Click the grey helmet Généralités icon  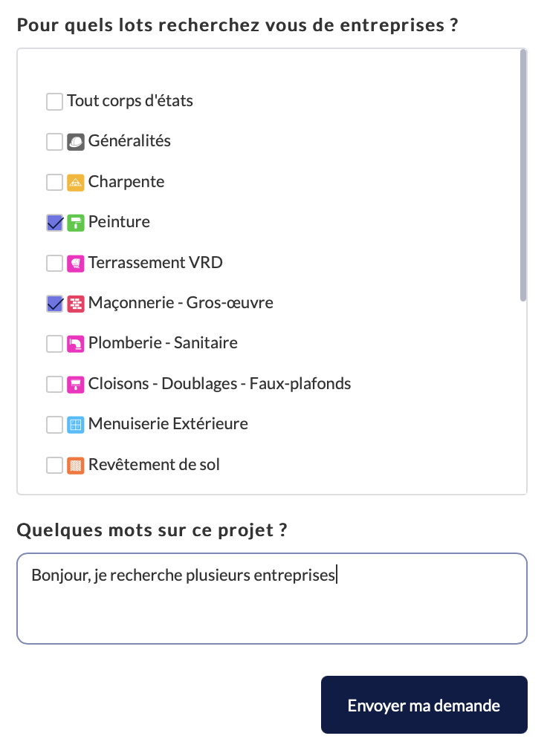(76, 142)
